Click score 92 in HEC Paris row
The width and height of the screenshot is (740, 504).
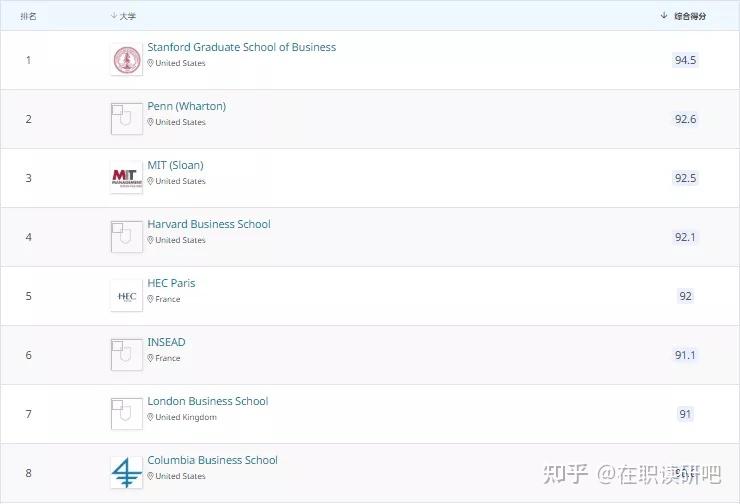(685, 296)
